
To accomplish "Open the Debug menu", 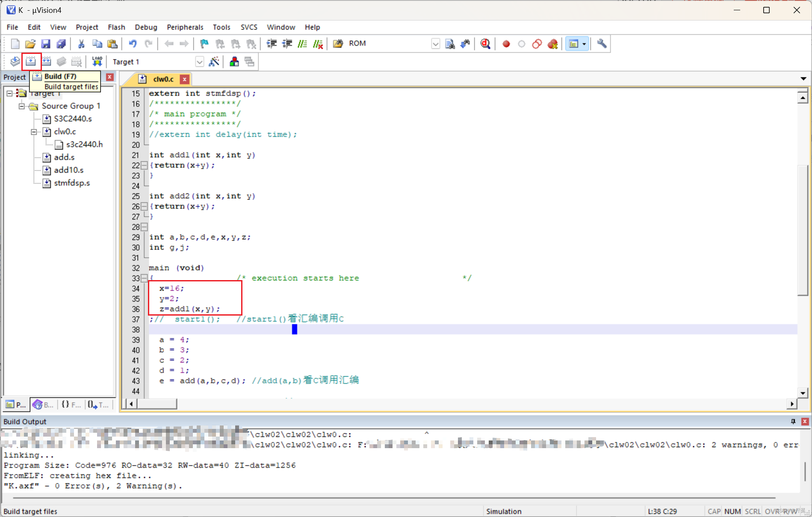I will (146, 27).
